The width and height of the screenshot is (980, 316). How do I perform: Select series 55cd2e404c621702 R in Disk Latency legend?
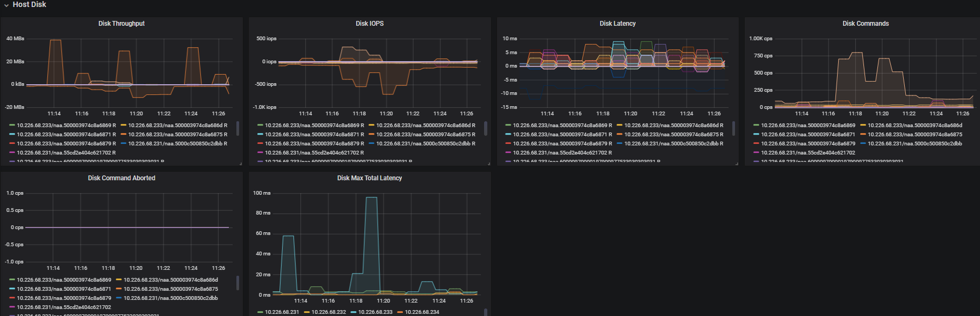[563, 153]
